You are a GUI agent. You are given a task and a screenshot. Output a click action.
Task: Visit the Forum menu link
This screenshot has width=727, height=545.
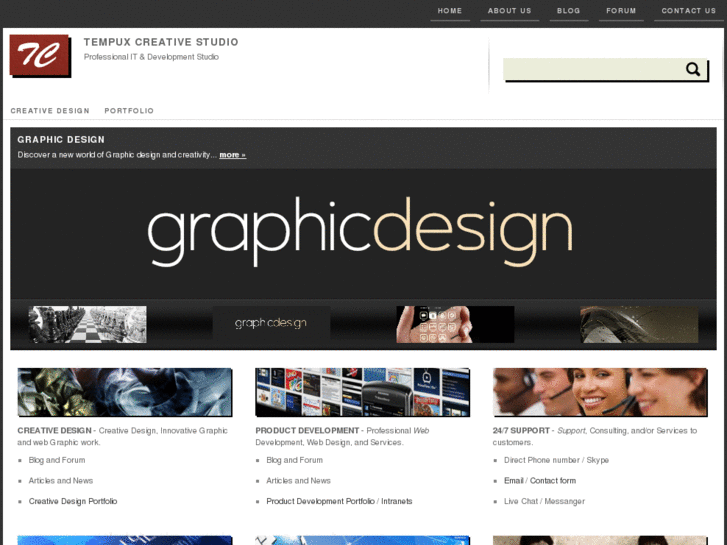(x=621, y=11)
